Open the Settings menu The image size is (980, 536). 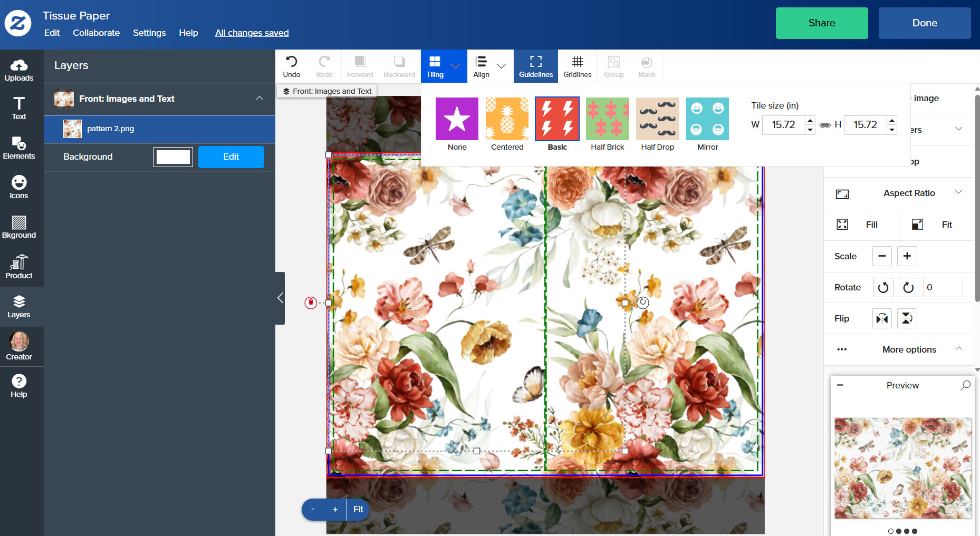pyautogui.click(x=149, y=33)
